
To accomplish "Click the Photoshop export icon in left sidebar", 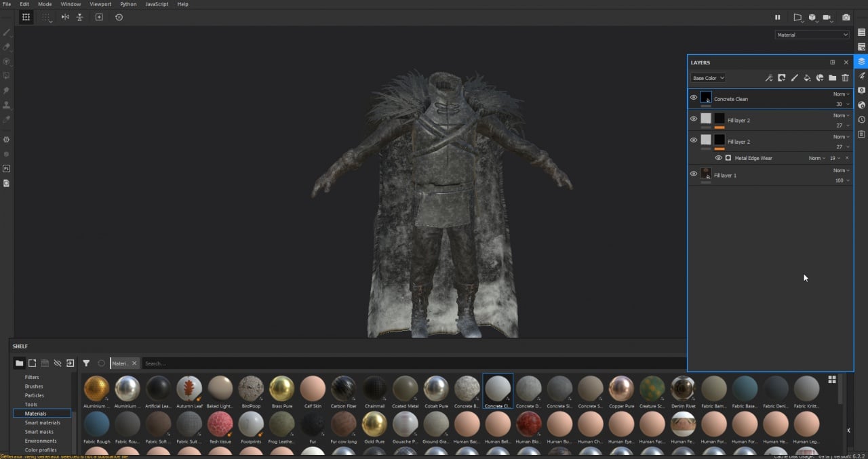I will (x=7, y=168).
